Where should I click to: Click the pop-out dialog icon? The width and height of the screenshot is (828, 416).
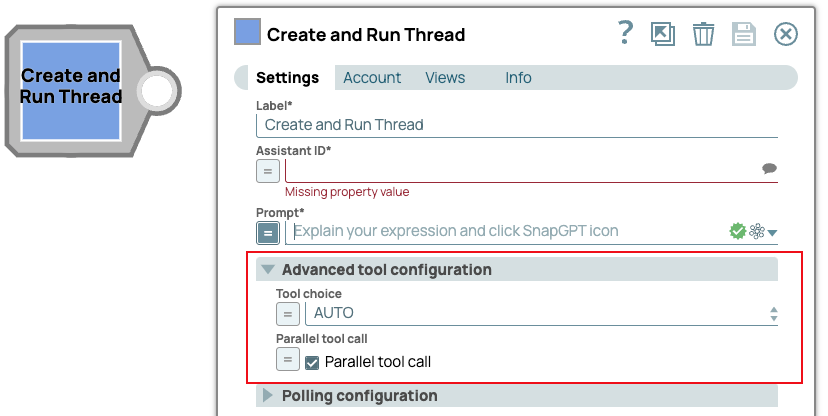pyautogui.click(x=662, y=34)
